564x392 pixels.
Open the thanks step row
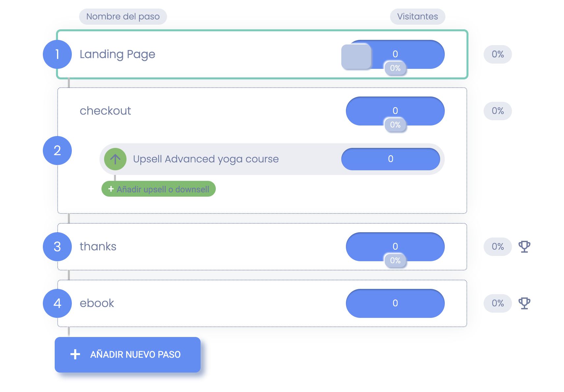[262, 247]
